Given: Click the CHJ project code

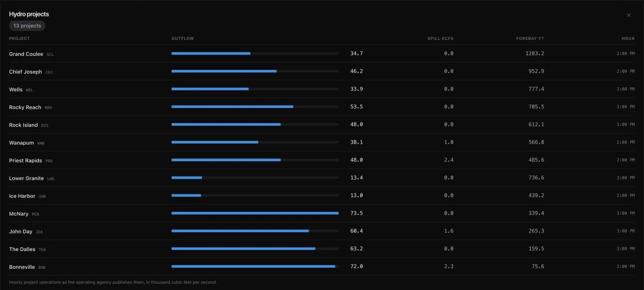Looking at the screenshot, I should tap(49, 72).
